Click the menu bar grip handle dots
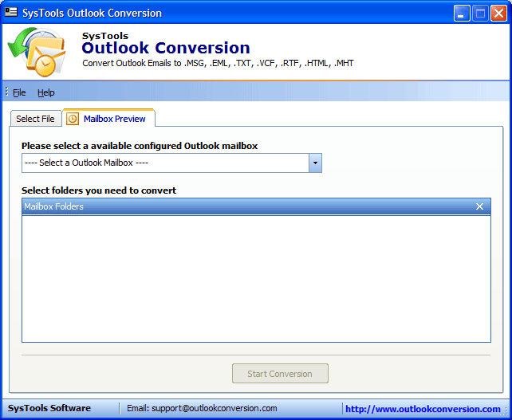 coord(6,92)
